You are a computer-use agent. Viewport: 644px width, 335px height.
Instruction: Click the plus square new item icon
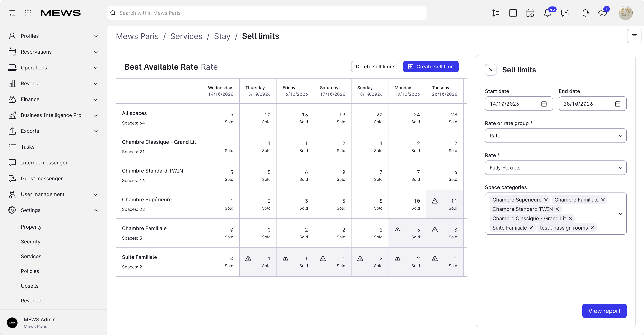point(513,13)
